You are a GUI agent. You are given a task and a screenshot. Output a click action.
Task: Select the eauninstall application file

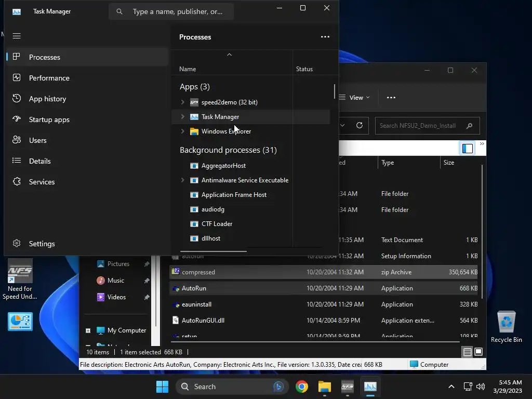pyautogui.click(x=323, y=304)
